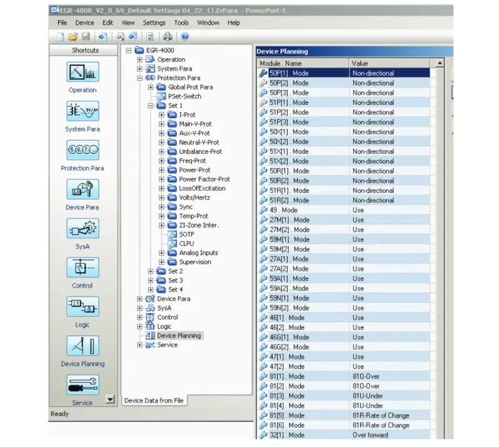The height and width of the screenshot is (448, 499).
Task: Open the Operation shortcut icon
Action: [83, 72]
